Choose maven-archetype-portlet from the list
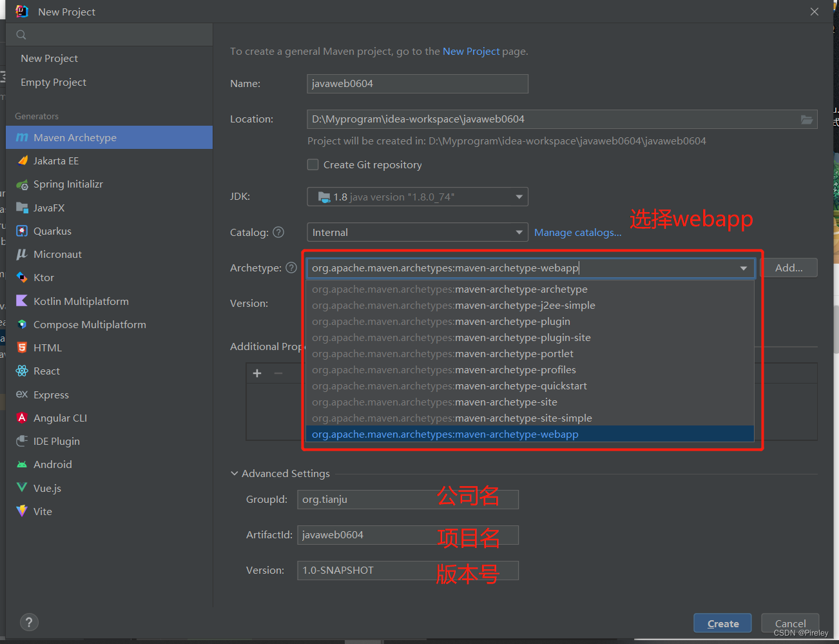The image size is (839, 644). tap(530, 353)
